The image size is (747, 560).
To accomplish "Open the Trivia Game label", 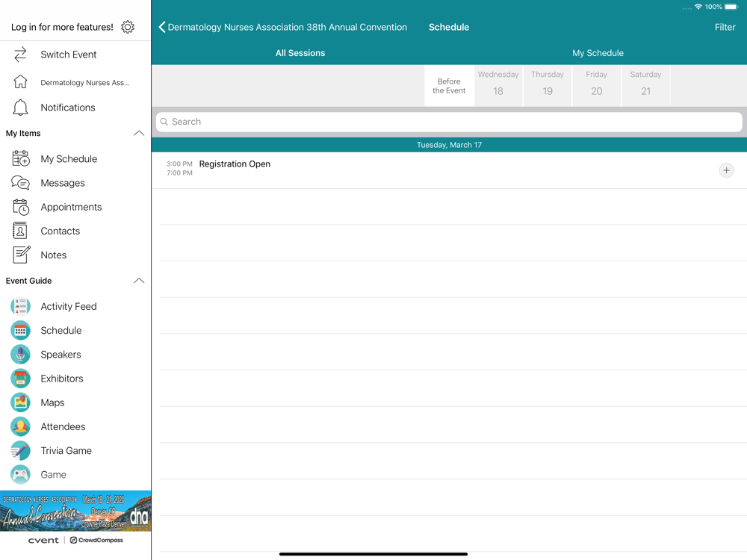I will pyautogui.click(x=66, y=450).
